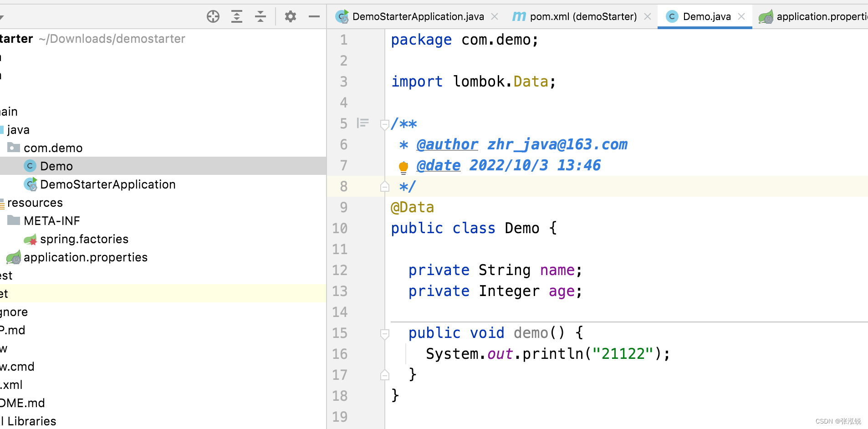Image resolution: width=868 pixels, height=429 pixels.
Task: Click the fold end marker at line 17
Action: [x=385, y=375]
